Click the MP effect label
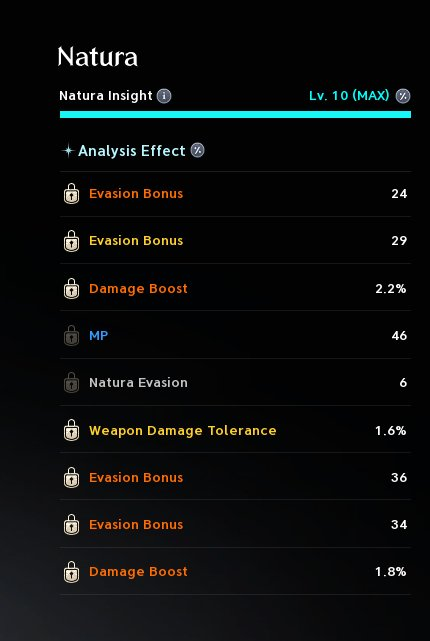 coord(99,336)
